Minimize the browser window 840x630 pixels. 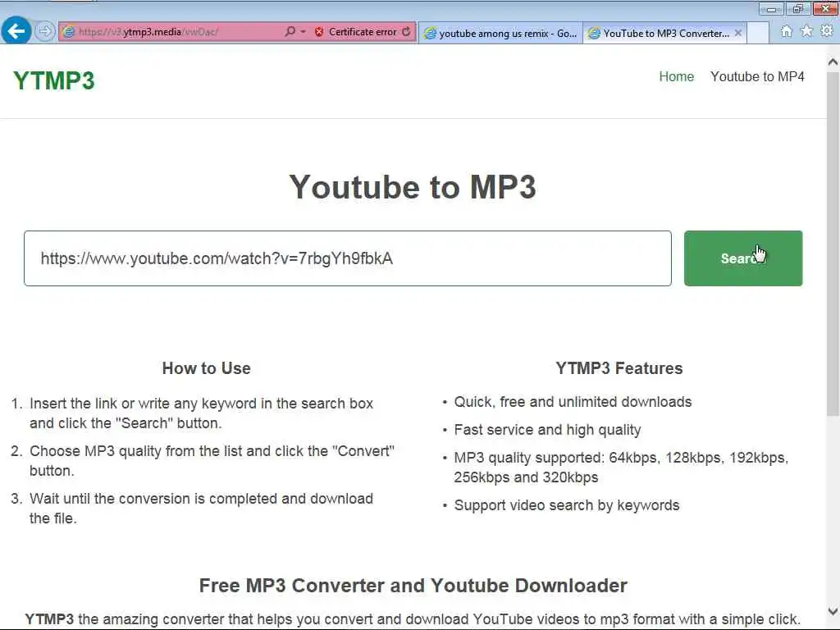coord(771,9)
